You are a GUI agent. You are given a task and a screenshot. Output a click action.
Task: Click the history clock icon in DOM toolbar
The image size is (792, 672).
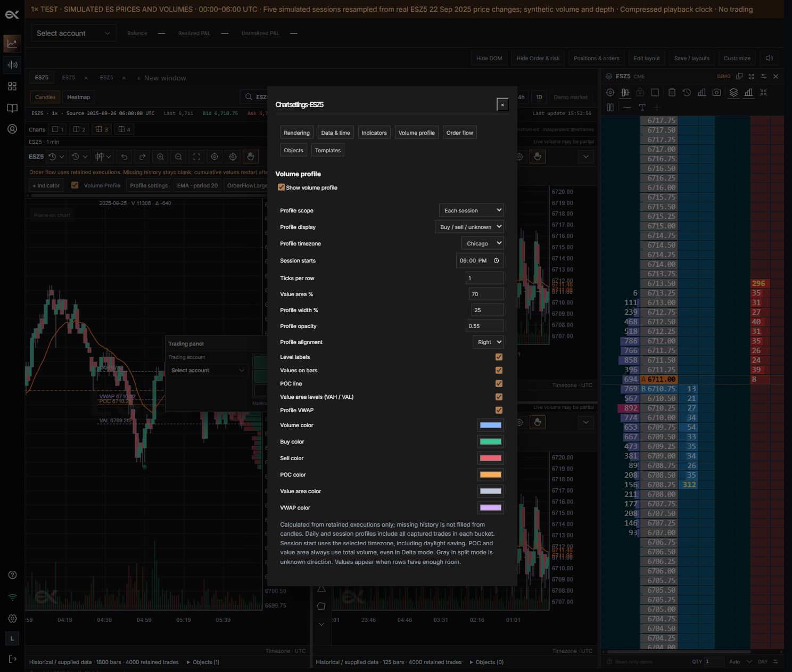687,93
